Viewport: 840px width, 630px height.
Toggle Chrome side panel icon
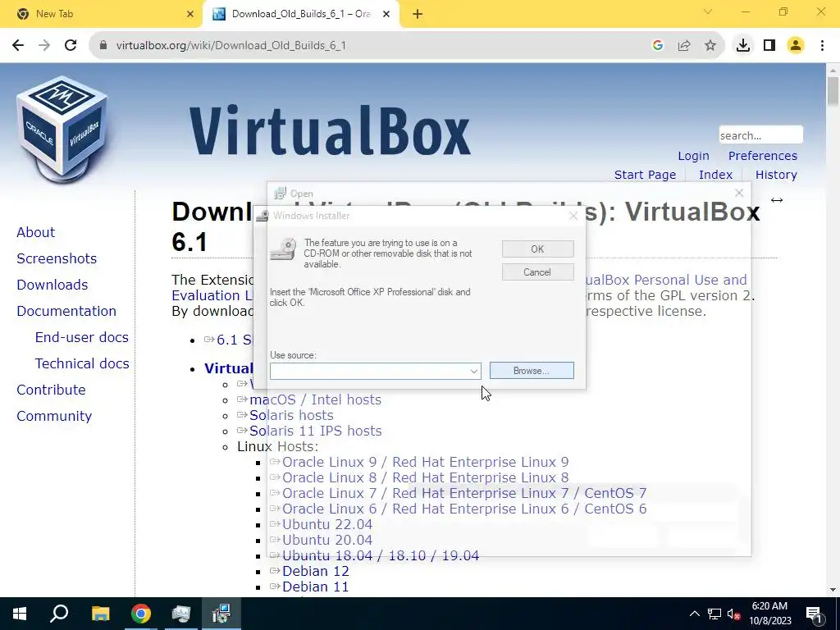click(769, 46)
